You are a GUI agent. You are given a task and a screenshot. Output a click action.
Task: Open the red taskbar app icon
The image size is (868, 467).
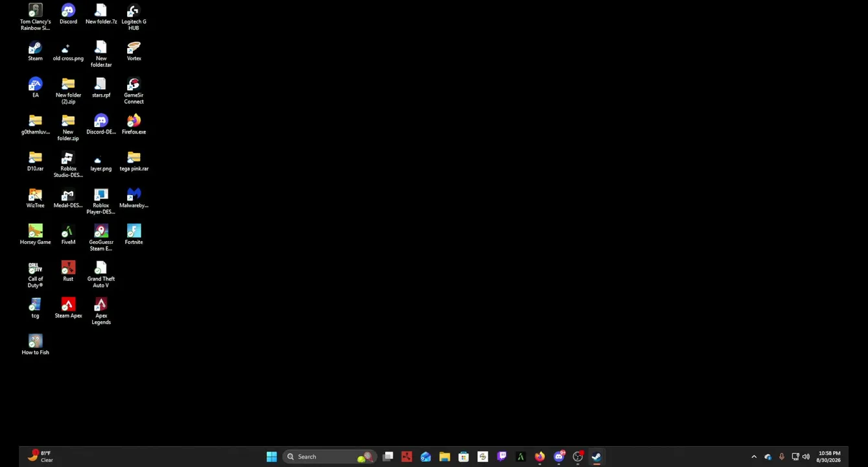(x=406, y=457)
